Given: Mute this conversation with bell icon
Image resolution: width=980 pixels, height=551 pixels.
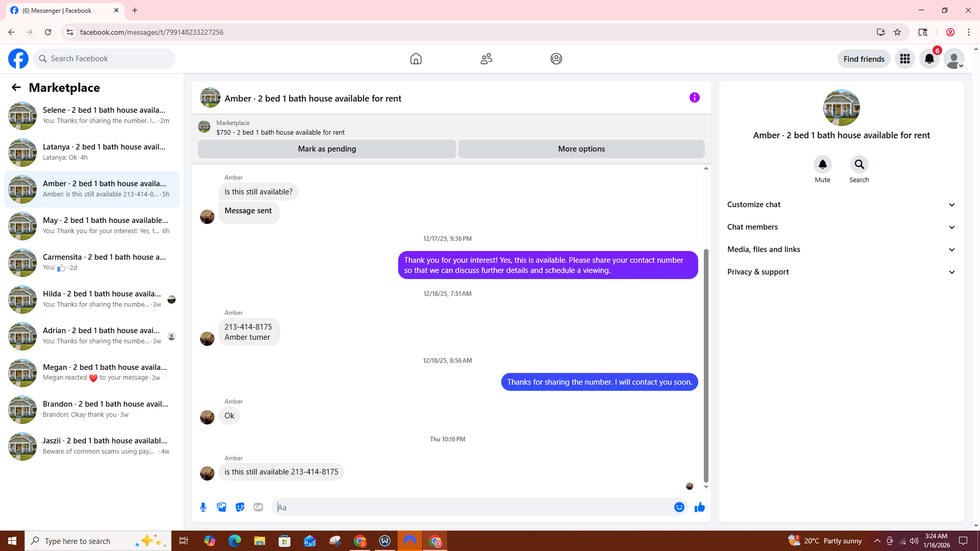Looking at the screenshot, I should 822,164.
